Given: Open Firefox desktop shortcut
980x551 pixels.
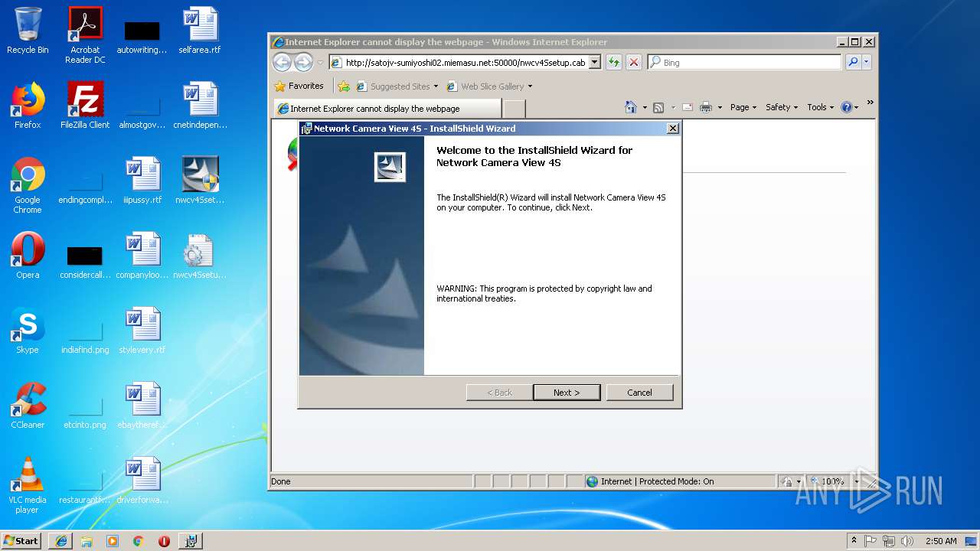Looking at the screenshot, I should click(x=28, y=105).
